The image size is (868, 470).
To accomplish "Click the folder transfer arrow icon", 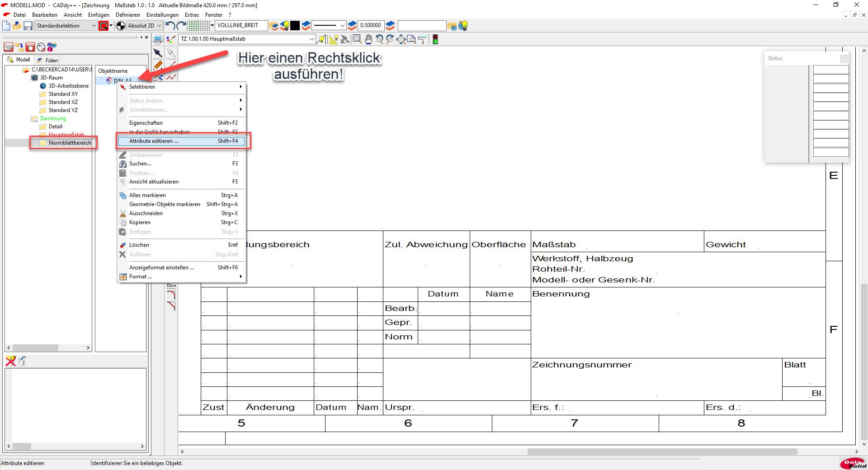I will pyautogui.click(x=19, y=47).
